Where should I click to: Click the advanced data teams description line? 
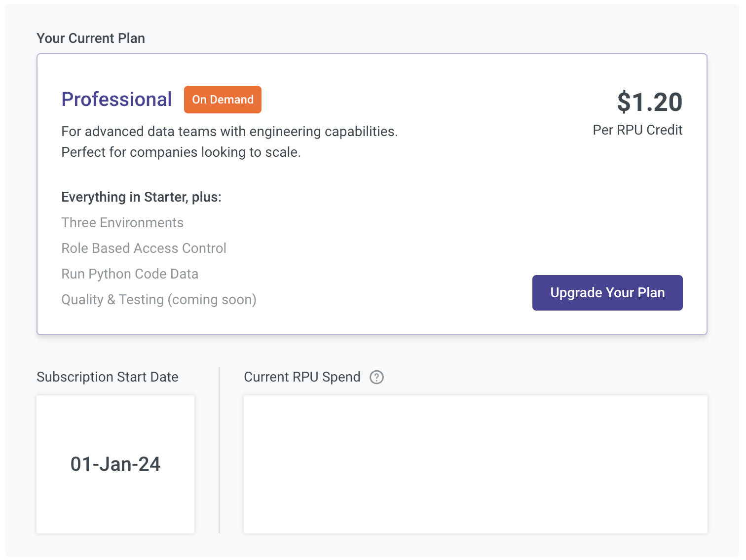(x=229, y=132)
